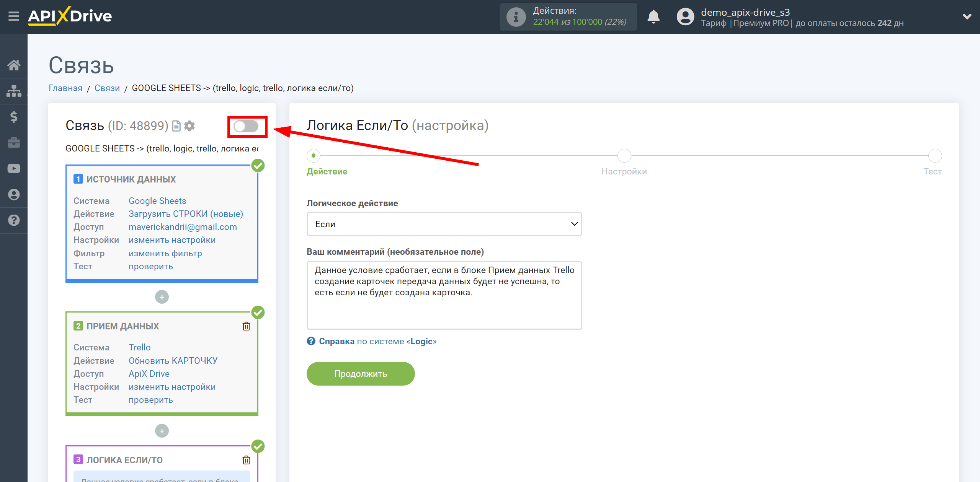Open the notifications bell
Image resolution: width=980 pixels, height=482 pixels.
click(x=653, y=17)
